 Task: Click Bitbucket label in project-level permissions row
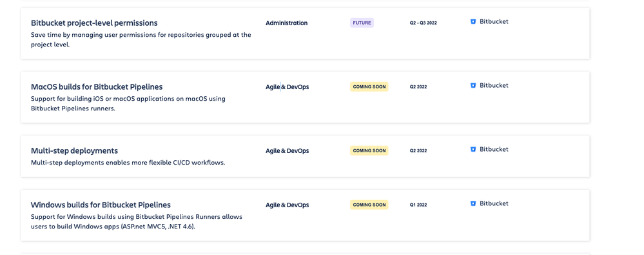coord(494,21)
